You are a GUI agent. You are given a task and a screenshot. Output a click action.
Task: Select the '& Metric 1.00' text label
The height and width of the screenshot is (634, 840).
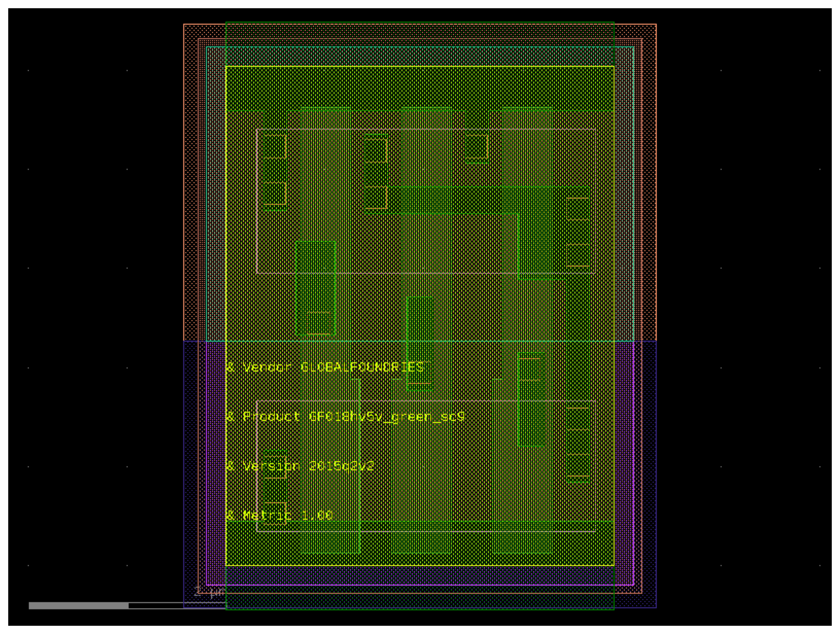pos(279,515)
